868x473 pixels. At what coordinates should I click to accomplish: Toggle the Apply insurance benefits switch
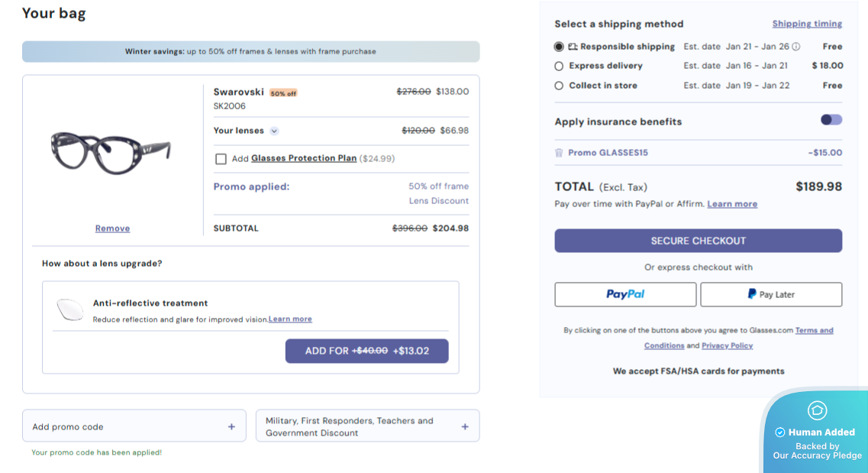tap(831, 120)
